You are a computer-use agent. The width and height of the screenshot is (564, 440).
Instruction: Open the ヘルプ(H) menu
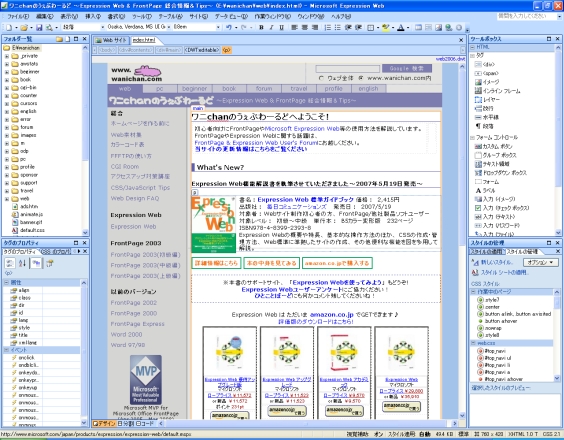(x=341, y=17)
